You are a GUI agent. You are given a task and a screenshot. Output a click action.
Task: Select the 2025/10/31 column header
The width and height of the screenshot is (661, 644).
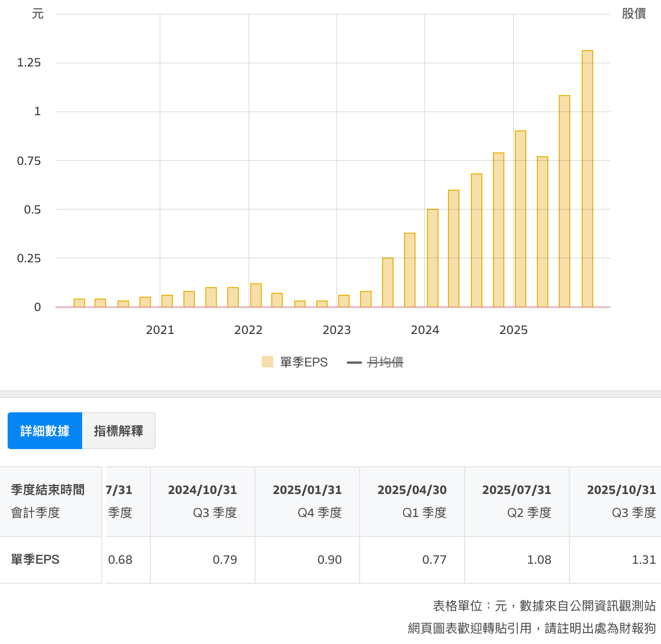coord(621,490)
